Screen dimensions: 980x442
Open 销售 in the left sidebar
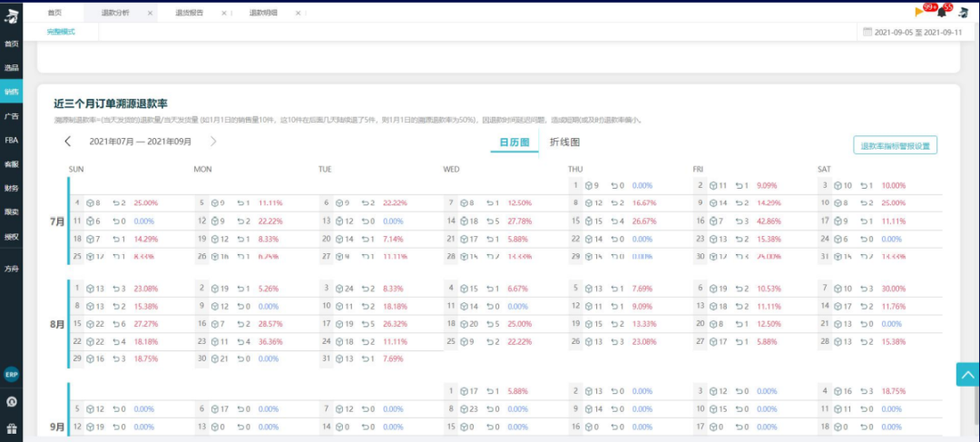coord(11,92)
